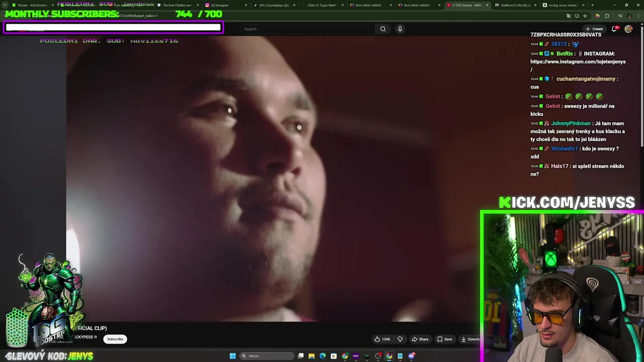Focus the YouTube Search field
The width and height of the screenshot is (644, 362).
[x=307, y=29]
